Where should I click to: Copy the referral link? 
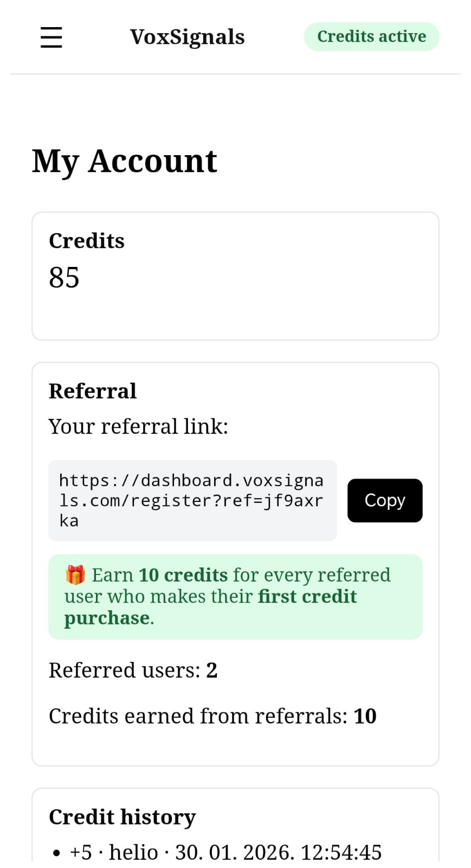(x=384, y=500)
